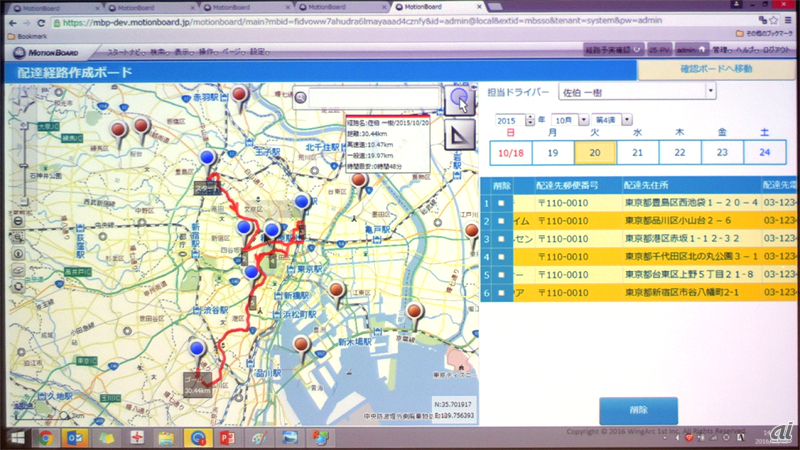Click the blue goal pin showing 30.44km
This screenshot has width=800, height=450.
(197, 352)
